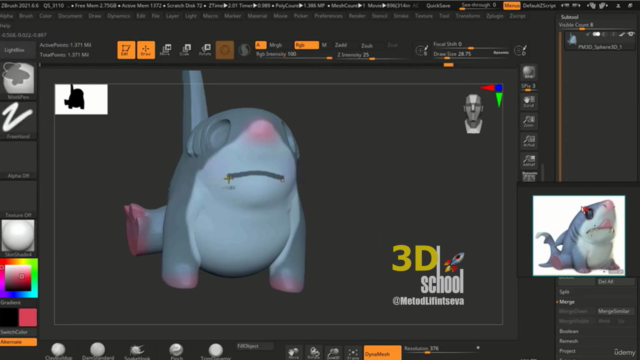
Task: Open the Preferences menu
Action: coord(328,16)
